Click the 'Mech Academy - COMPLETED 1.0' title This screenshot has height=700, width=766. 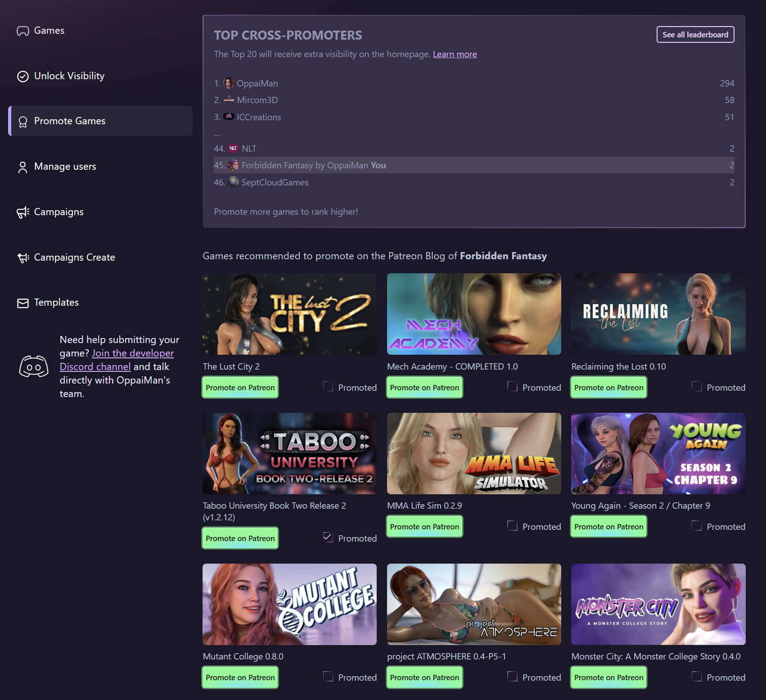tap(452, 367)
